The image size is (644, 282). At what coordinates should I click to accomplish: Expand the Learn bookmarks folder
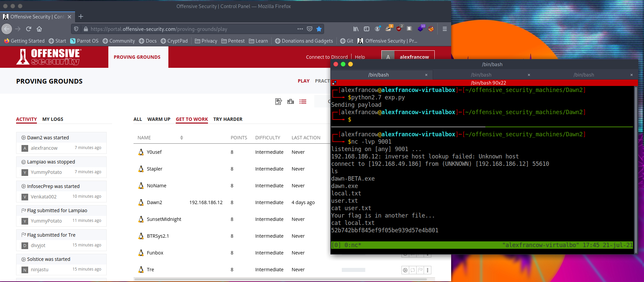click(x=258, y=41)
